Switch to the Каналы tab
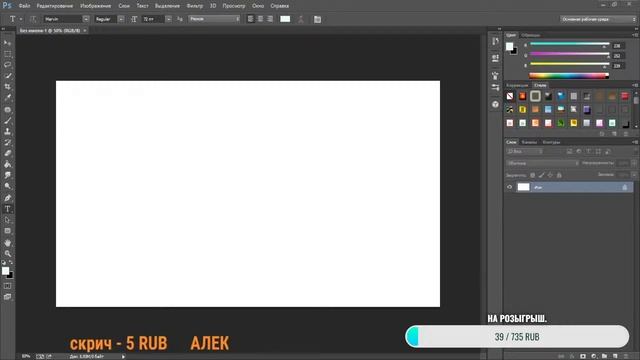 (x=529, y=142)
